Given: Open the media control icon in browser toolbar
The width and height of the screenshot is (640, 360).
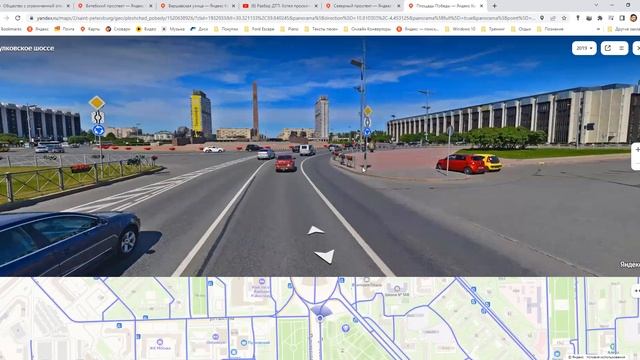Looking at the screenshot, I should (611, 18).
